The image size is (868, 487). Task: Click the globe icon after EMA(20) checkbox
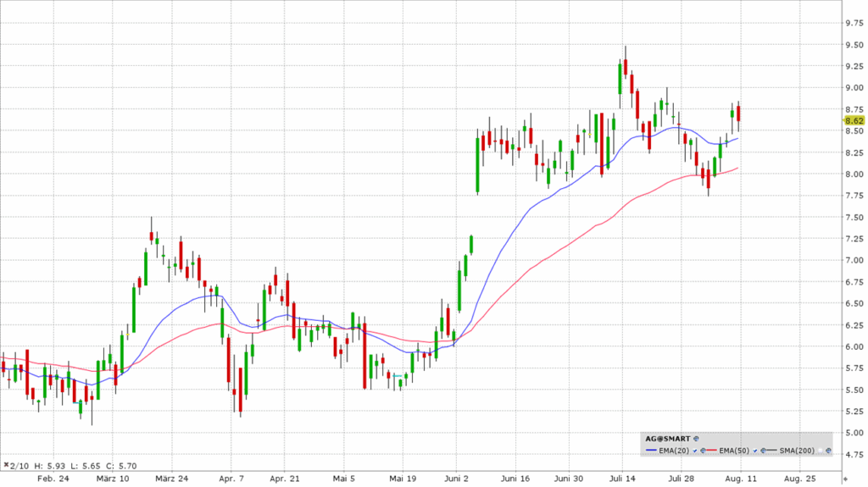click(703, 451)
